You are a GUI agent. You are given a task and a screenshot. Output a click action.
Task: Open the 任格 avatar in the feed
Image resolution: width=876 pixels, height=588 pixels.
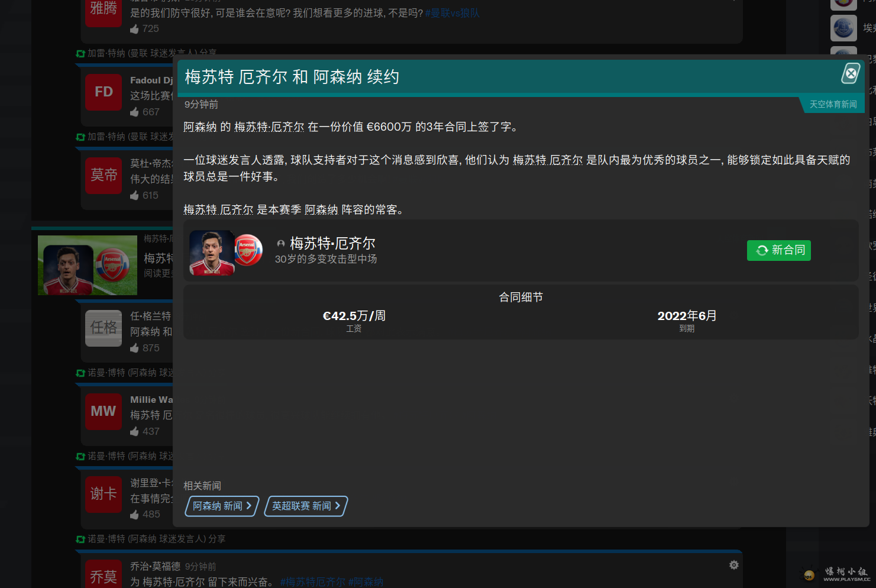[104, 328]
